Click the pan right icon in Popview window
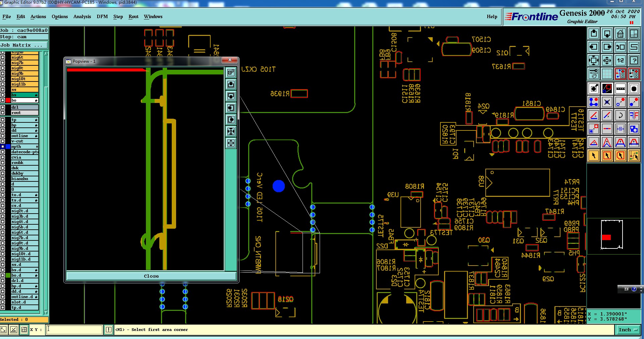 click(231, 119)
